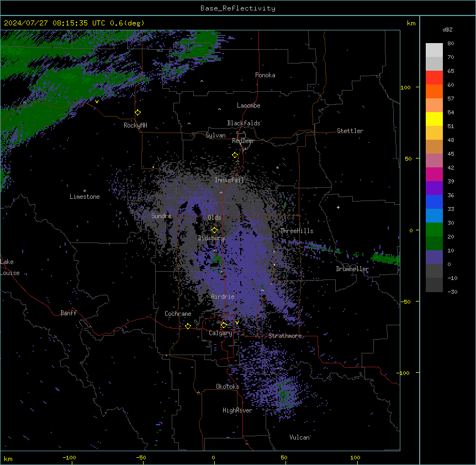Click the yellow diamond marker near Olds
The width and height of the screenshot is (476, 465).
pyautogui.click(x=215, y=230)
